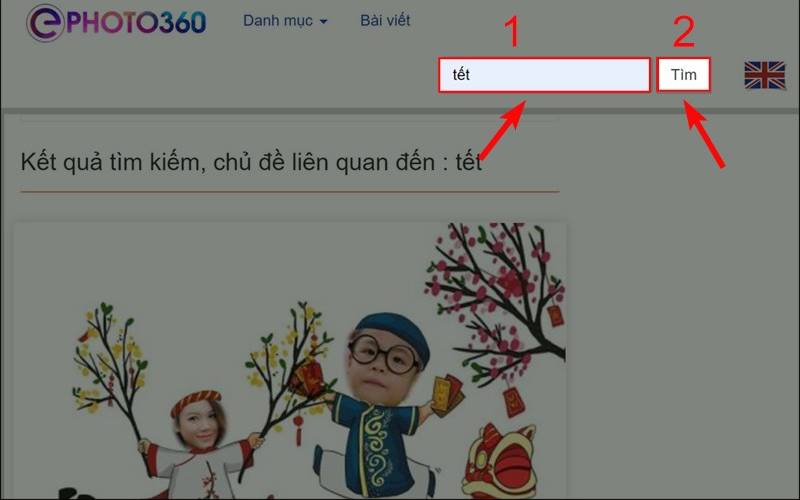Open the Bài viết page

(x=385, y=20)
